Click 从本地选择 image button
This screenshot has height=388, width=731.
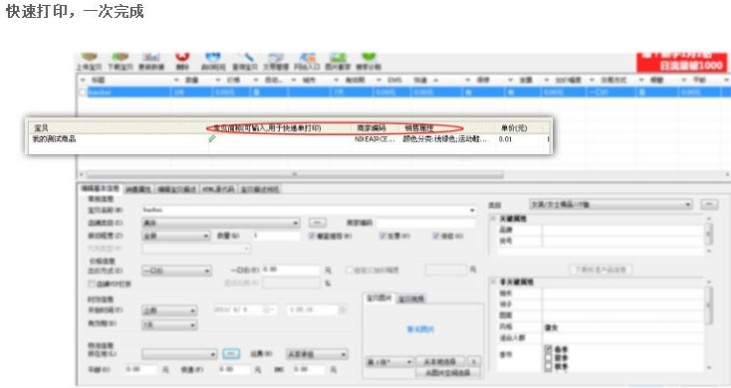coord(440,362)
